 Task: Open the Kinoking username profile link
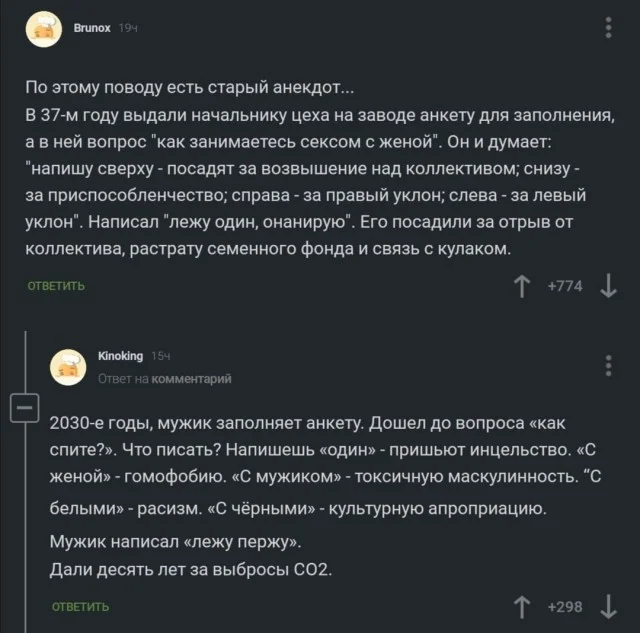click(120, 356)
